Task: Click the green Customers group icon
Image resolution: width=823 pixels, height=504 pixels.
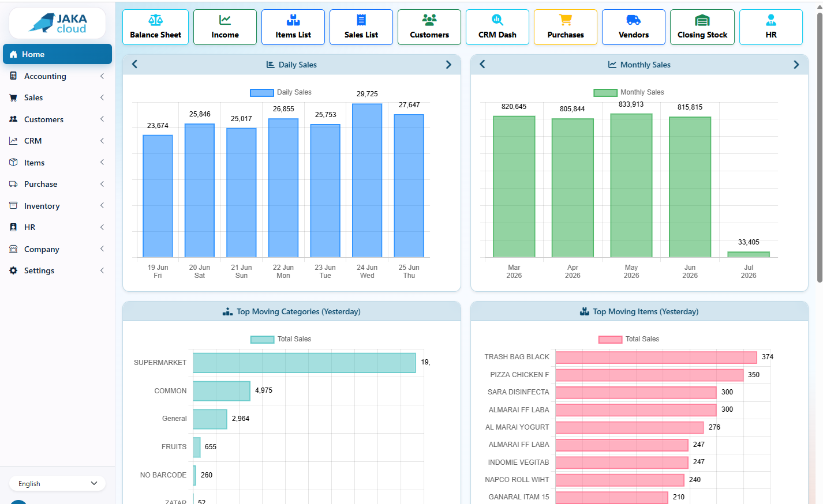Action: point(429,20)
